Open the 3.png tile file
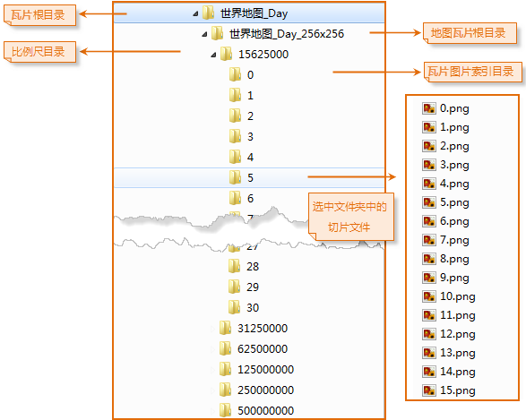 coord(454,165)
